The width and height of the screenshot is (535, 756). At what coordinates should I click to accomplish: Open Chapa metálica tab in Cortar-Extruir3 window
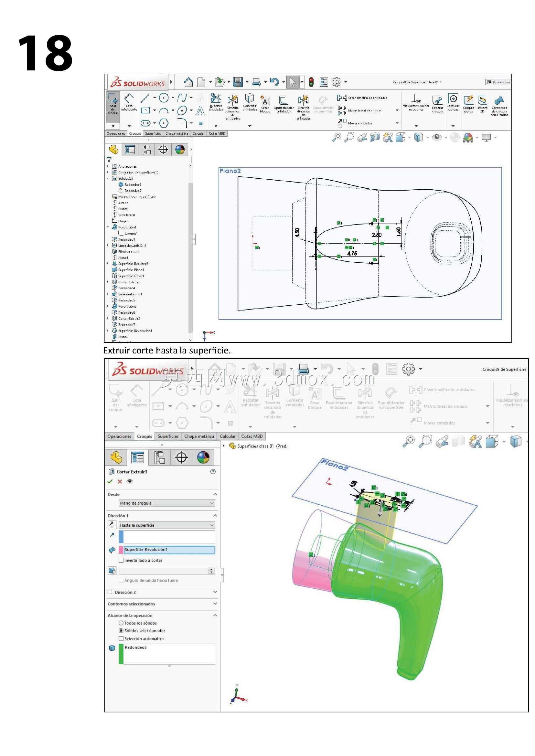tap(199, 436)
